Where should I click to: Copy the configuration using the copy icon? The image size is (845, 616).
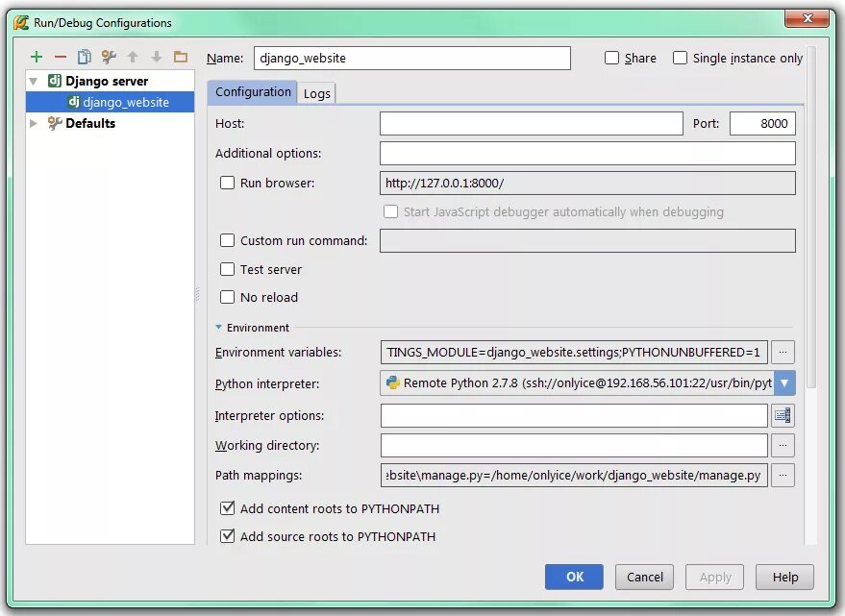(84, 57)
